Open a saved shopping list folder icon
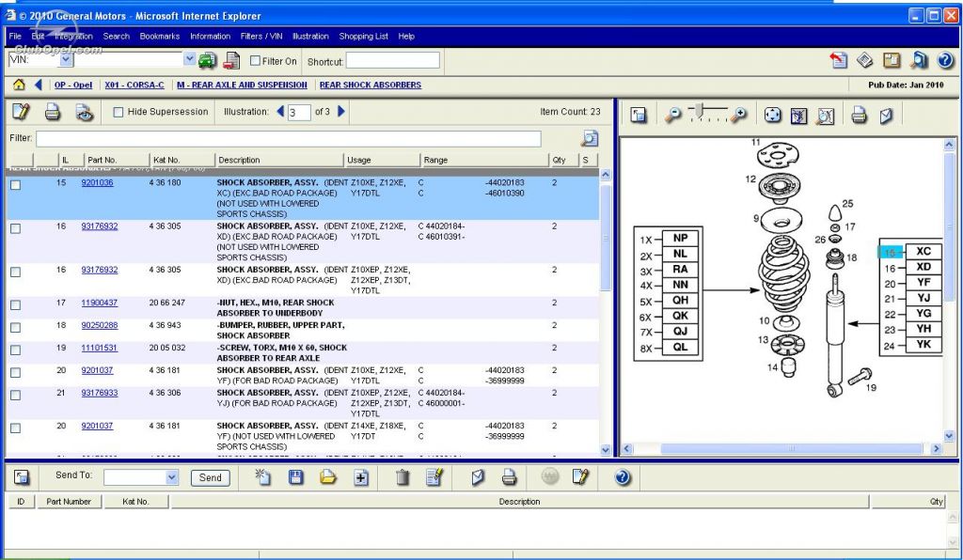 pyautogui.click(x=328, y=477)
